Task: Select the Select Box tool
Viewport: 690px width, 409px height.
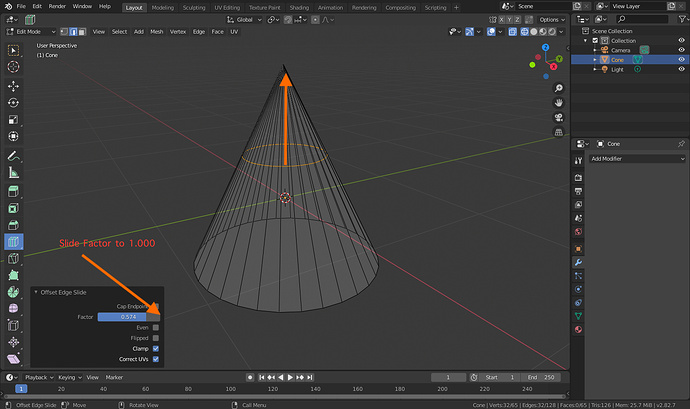Action: (x=14, y=50)
